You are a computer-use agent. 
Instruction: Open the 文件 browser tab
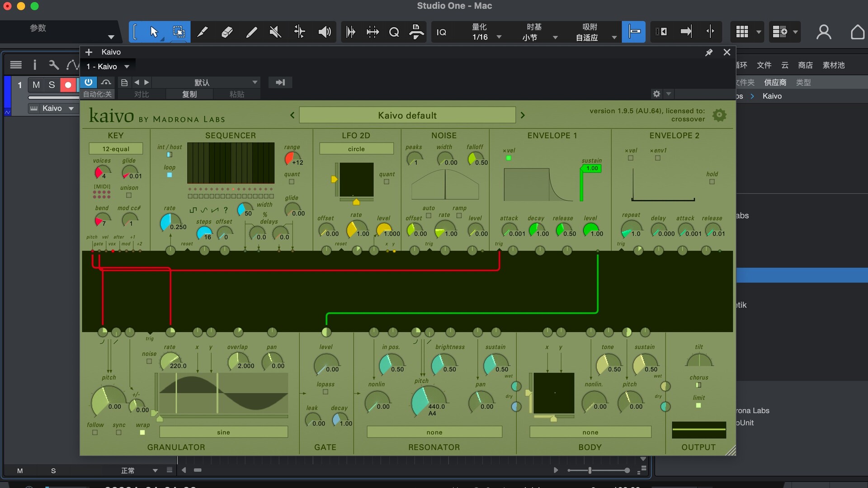(764, 65)
